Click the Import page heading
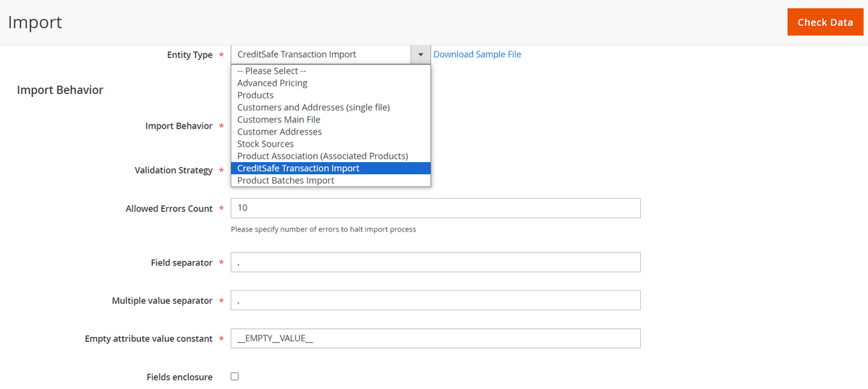Viewport: 868px width, 389px height. click(x=35, y=22)
